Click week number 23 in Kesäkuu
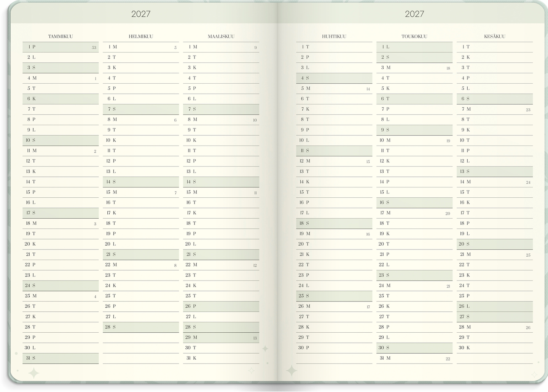The image size is (548, 392). (528, 110)
